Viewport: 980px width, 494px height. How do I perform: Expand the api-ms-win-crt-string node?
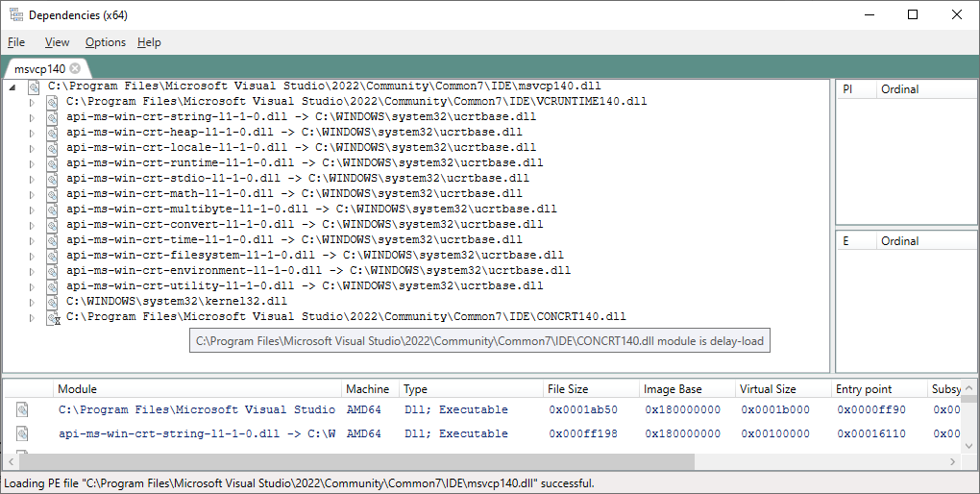pyautogui.click(x=32, y=117)
